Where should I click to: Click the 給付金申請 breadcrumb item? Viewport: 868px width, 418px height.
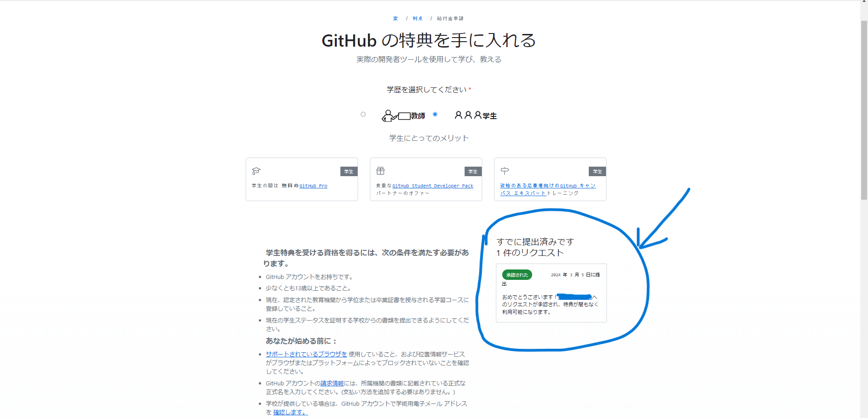(450, 19)
